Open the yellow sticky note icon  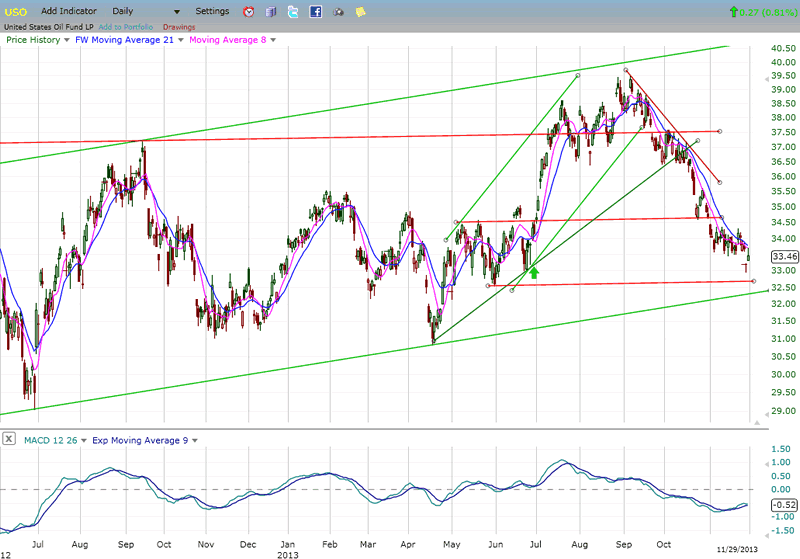point(360,12)
